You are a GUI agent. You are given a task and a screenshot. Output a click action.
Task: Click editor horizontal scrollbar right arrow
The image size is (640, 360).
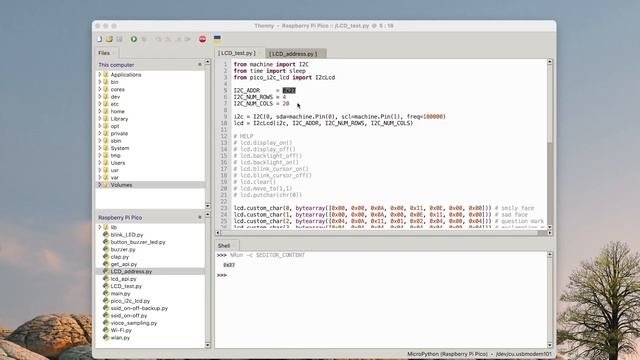550,233
